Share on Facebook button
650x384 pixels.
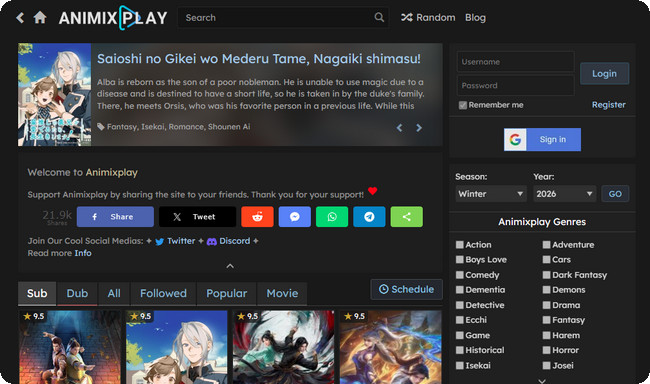[x=115, y=216]
